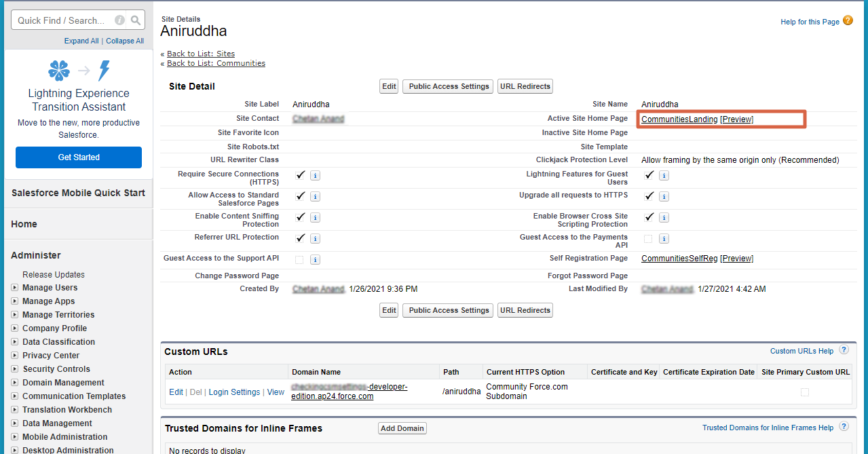The width and height of the screenshot is (868, 454).
Task: Click info icon beside Require Secure Connections
Action: pos(315,175)
